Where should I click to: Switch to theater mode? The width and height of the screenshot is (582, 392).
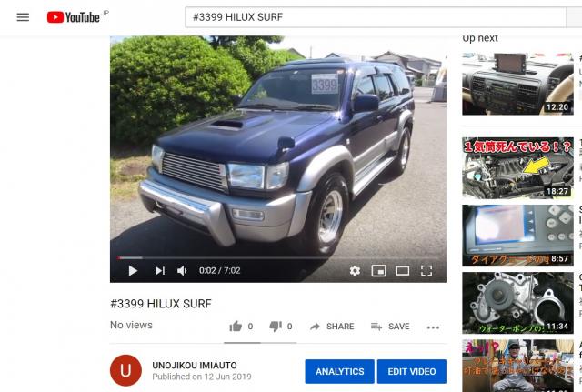pos(403,271)
